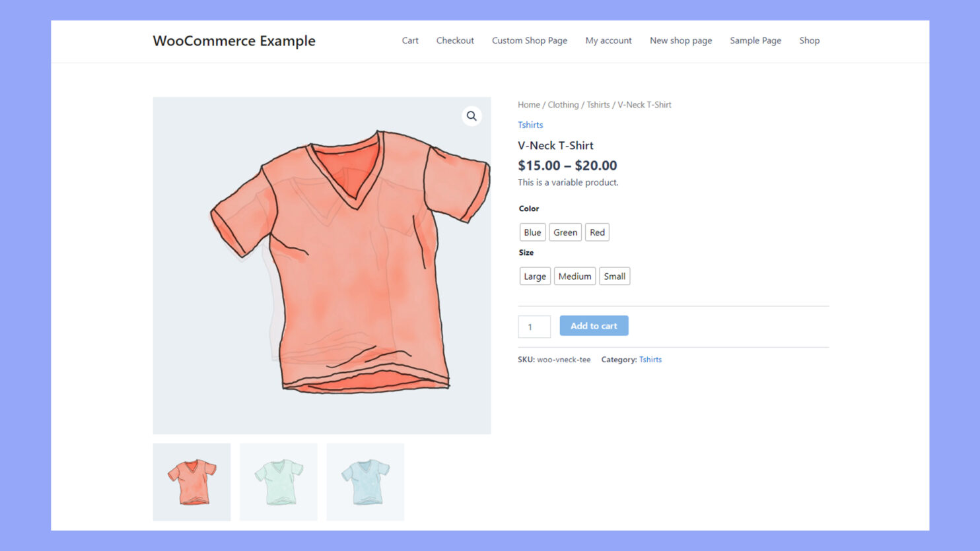Open the Checkout page from the menu
The image size is (980, 551).
(455, 40)
